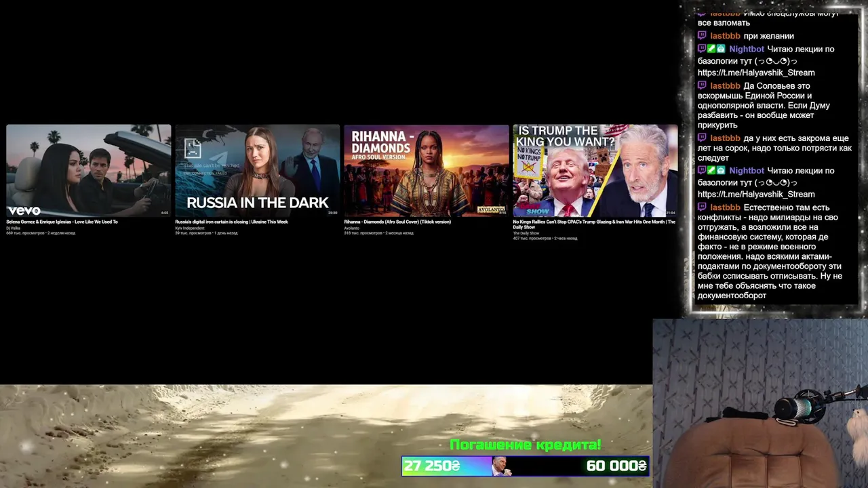Click the streamer webcam feed with microphone
This screenshot has height=488, width=868.
[x=760, y=403]
